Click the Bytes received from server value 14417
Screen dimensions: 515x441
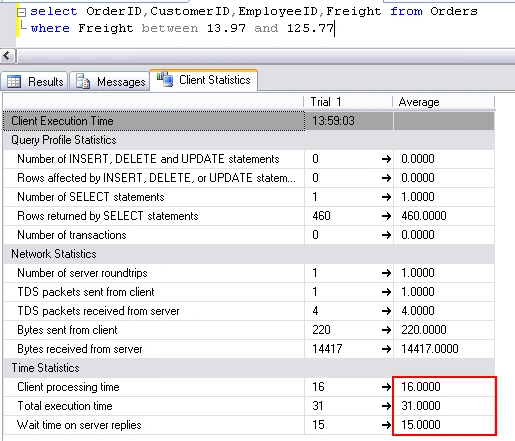(327, 349)
